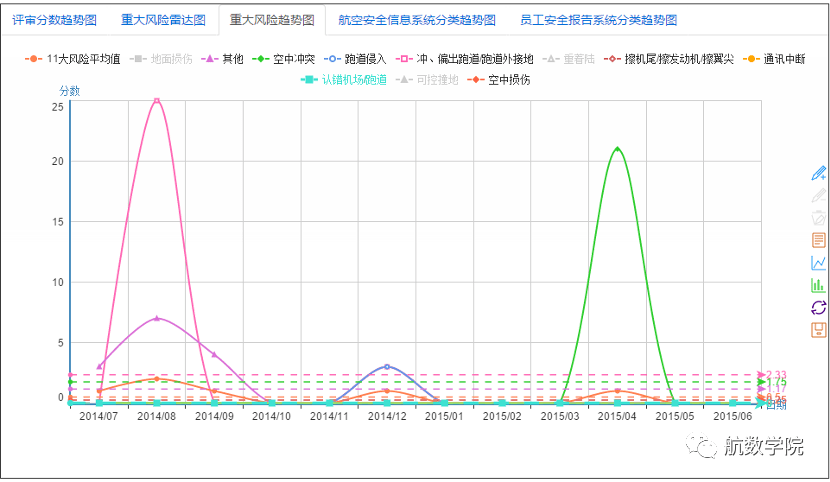Image resolution: width=830 pixels, height=482 pixels.
Task: Hide the 空中冲突 legend series
Action: [x=283, y=59]
